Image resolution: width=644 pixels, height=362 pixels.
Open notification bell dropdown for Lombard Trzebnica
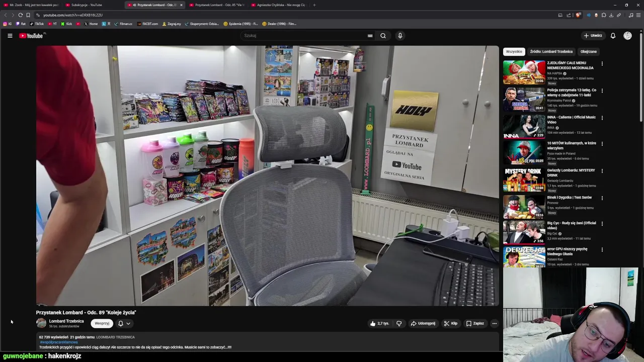point(124,323)
